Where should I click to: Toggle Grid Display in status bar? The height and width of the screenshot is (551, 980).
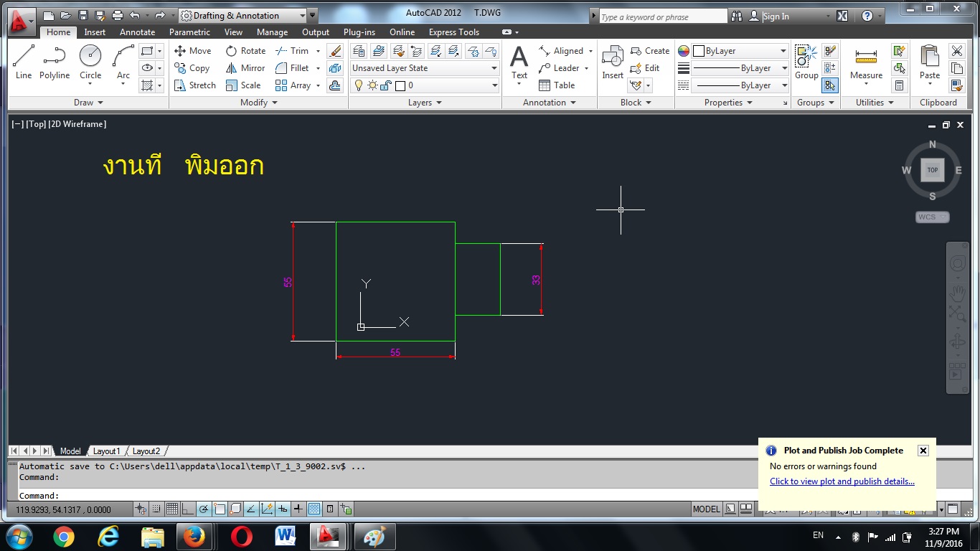pyautogui.click(x=172, y=509)
